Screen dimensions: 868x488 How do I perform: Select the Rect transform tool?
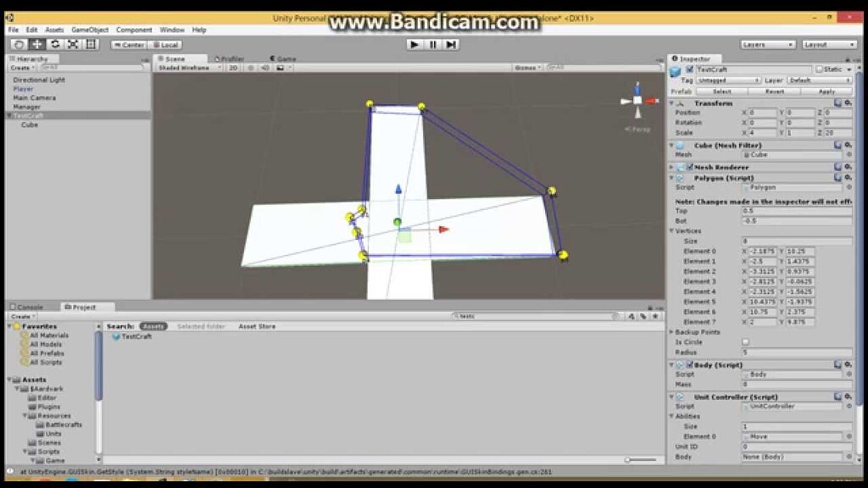pos(92,42)
